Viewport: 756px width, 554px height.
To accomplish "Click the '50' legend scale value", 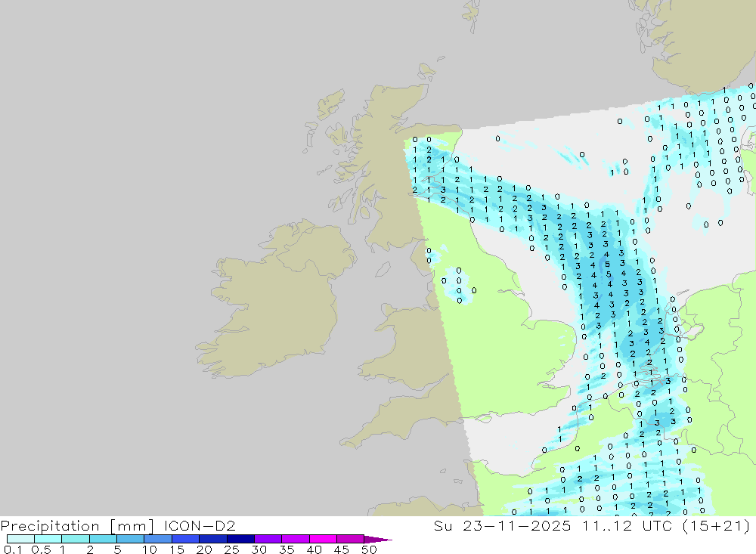I will (x=369, y=549).
